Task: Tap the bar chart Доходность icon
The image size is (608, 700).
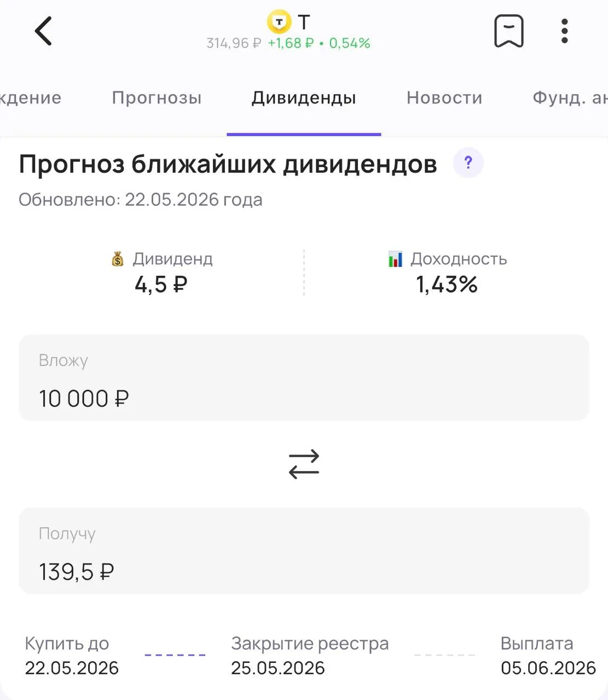Action: 395,259
